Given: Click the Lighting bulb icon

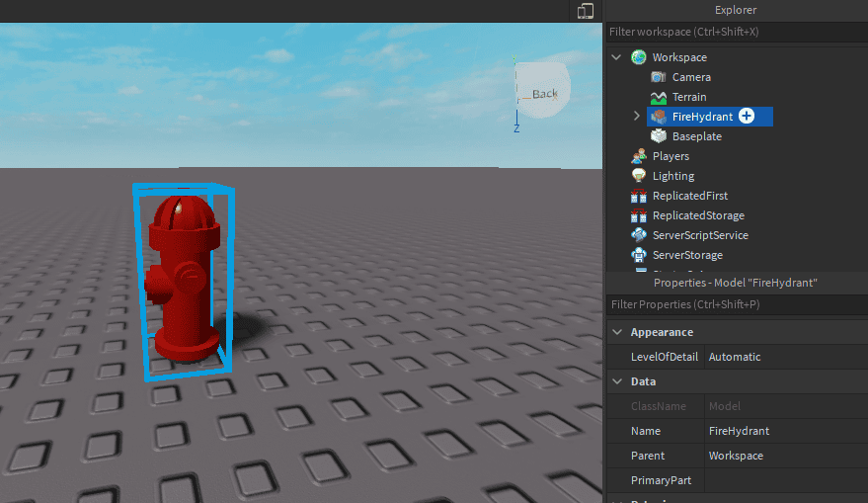Looking at the screenshot, I should 639,176.
